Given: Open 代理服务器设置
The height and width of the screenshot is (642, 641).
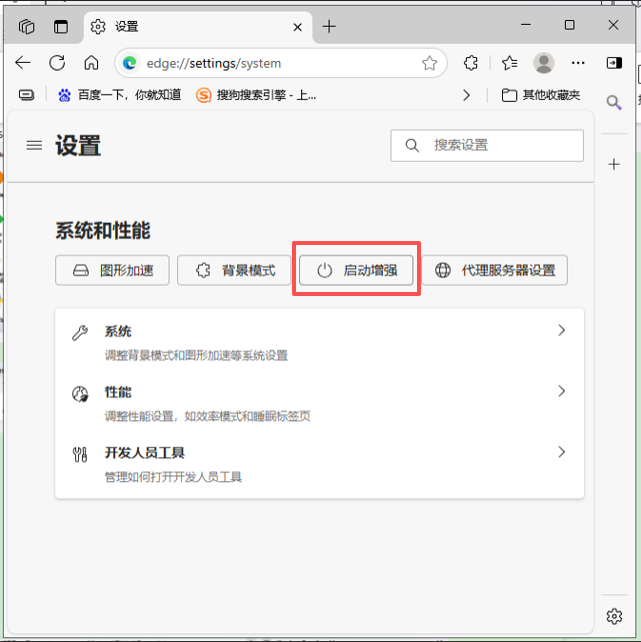Looking at the screenshot, I should [494, 270].
